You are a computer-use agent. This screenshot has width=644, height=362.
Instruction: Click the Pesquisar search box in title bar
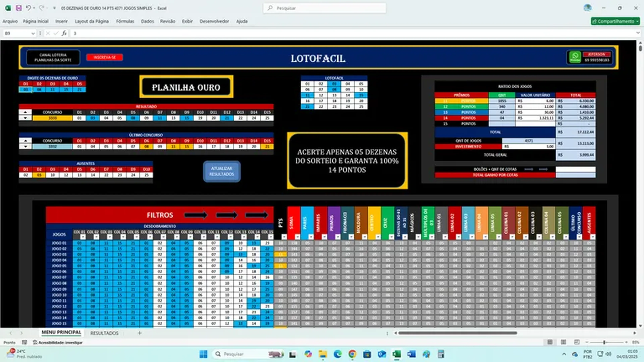(324, 8)
